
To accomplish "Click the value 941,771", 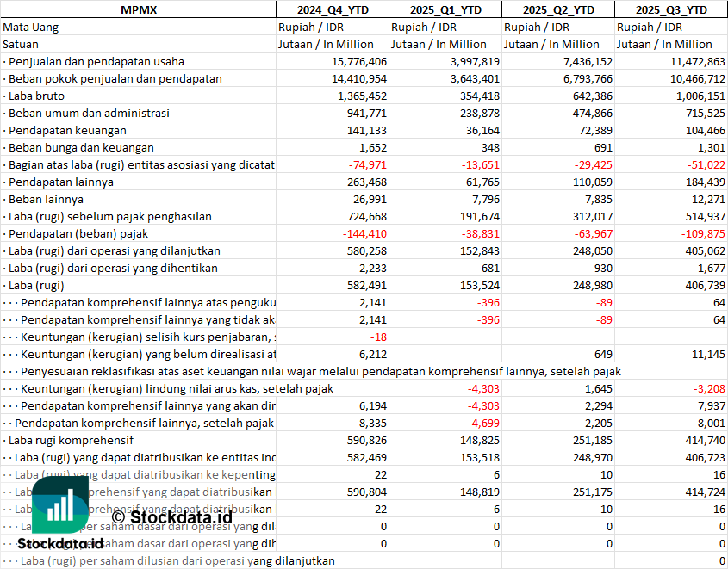I will [x=367, y=113].
